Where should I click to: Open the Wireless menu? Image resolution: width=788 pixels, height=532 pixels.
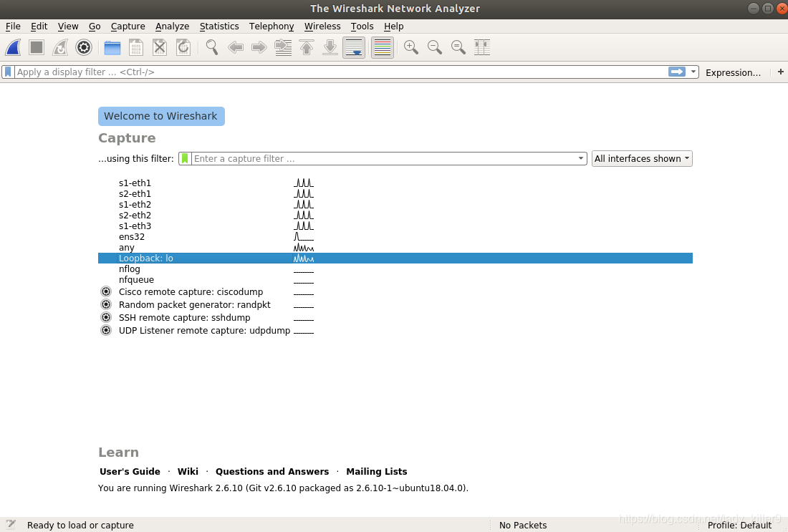(322, 26)
